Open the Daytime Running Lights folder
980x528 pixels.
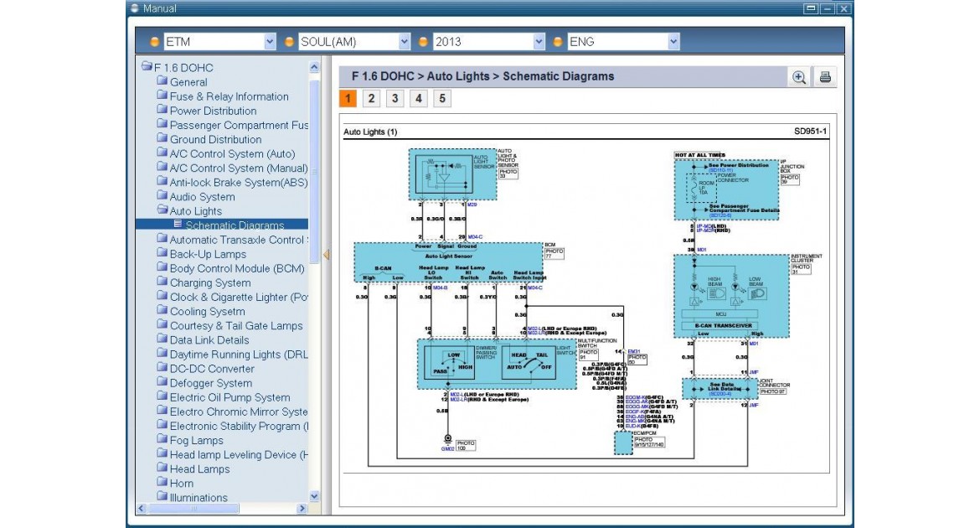click(x=232, y=355)
